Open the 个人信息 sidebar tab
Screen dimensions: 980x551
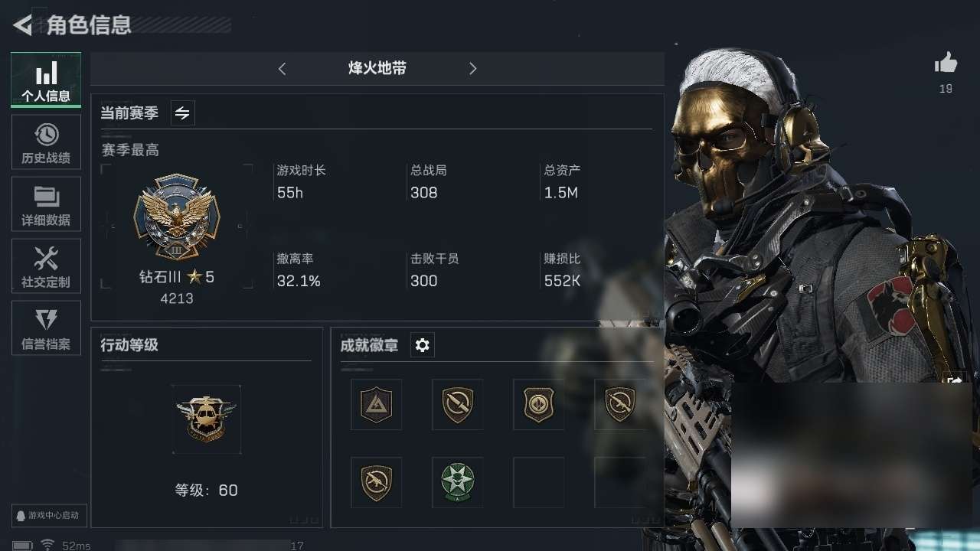coord(46,80)
